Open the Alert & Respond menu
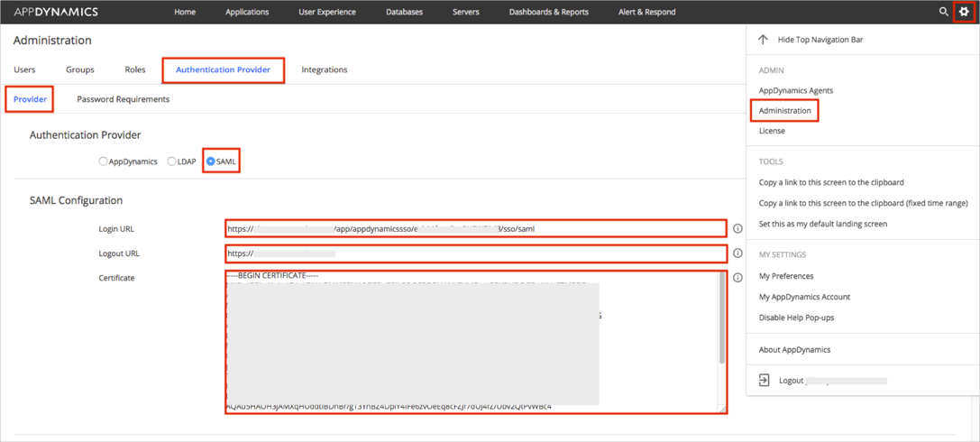Viewport: 980px width, 442px height. coord(646,12)
